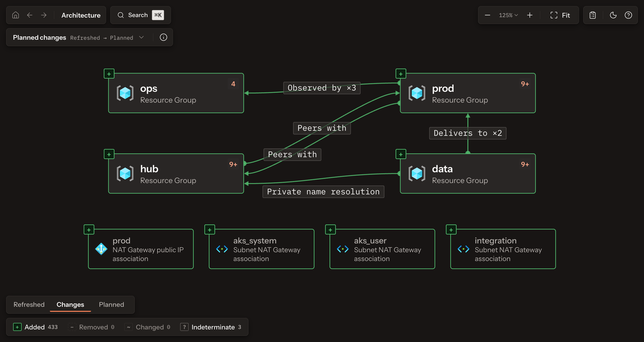Toggle the Changed 0 filter
This screenshot has height=342, width=644.
click(x=148, y=327)
